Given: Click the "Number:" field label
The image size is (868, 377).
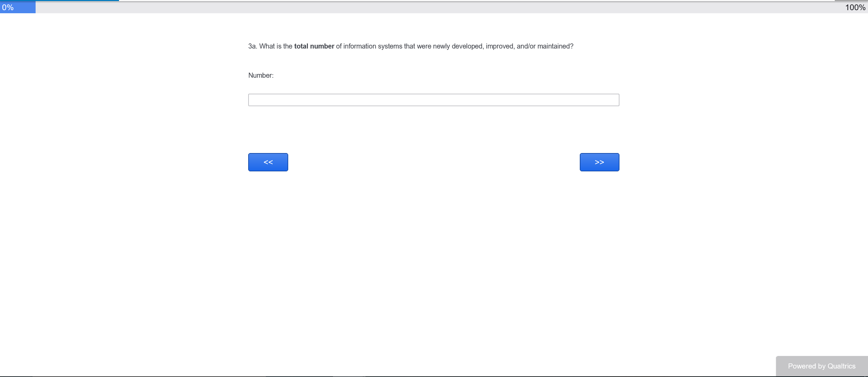Looking at the screenshot, I should coord(261,75).
